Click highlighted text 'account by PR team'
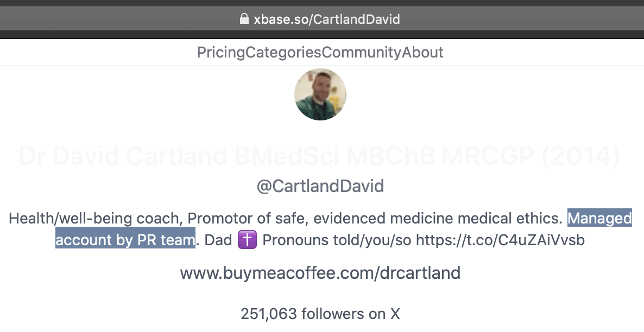Image resolution: width=644 pixels, height=332 pixels. point(125,240)
